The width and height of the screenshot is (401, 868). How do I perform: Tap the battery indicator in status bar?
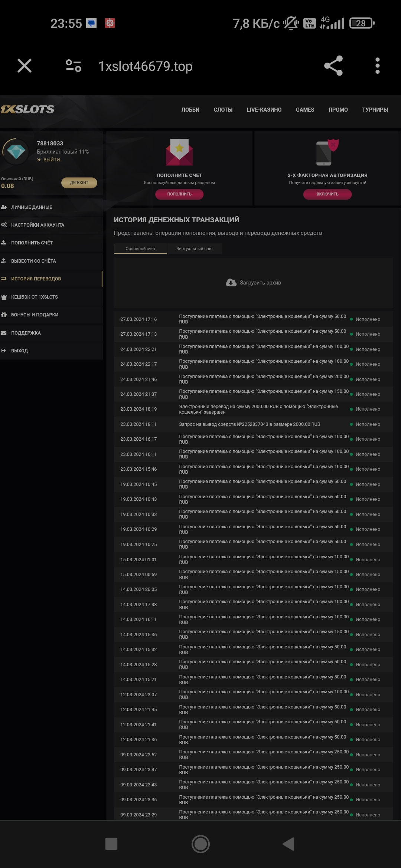(362, 23)
